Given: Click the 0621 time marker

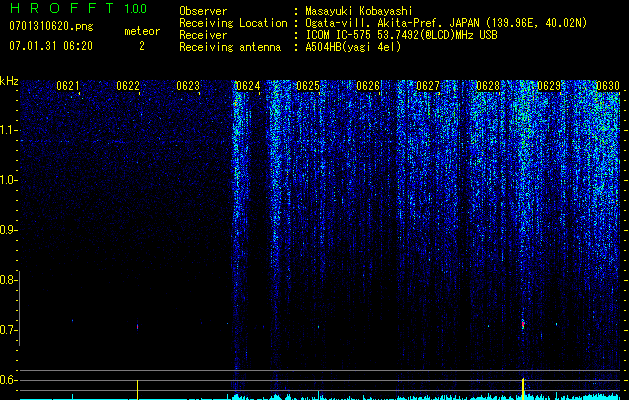Looking at the screenshot, I should [68, 86].
